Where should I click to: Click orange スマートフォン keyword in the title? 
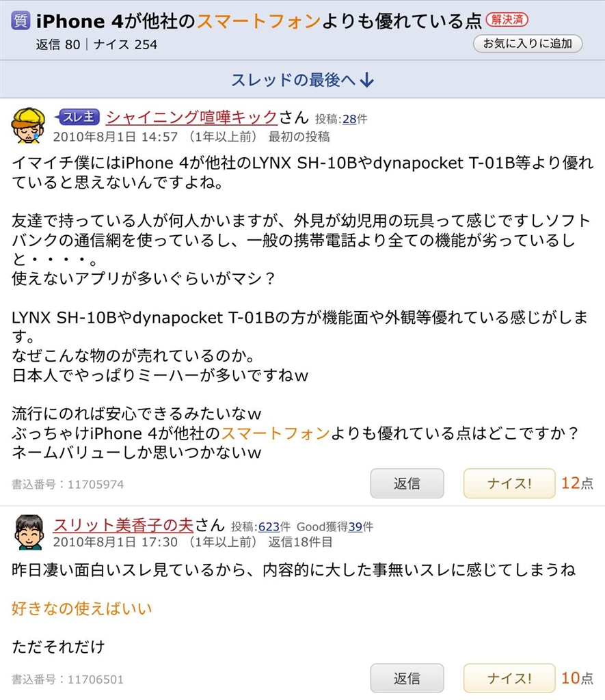click(258, 21)
